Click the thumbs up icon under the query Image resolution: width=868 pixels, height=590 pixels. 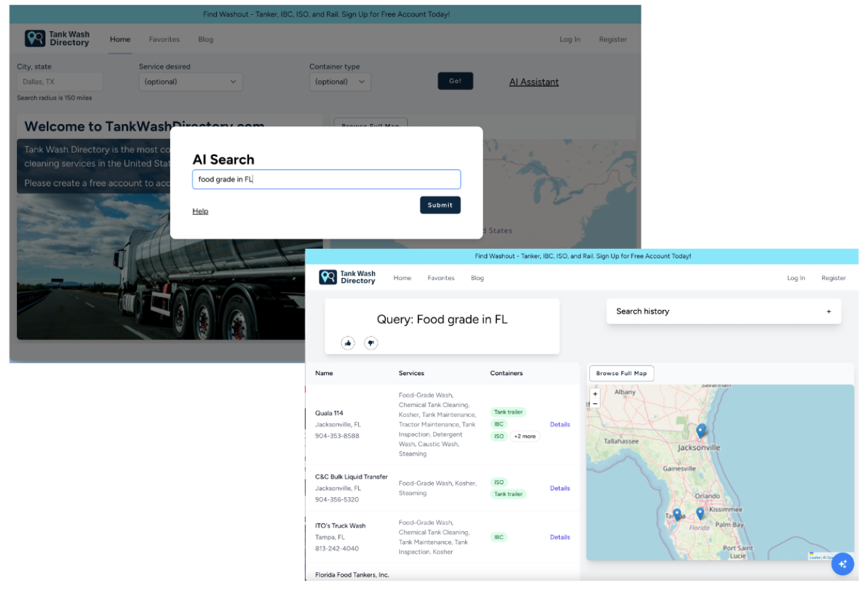(x=348, y=343)
